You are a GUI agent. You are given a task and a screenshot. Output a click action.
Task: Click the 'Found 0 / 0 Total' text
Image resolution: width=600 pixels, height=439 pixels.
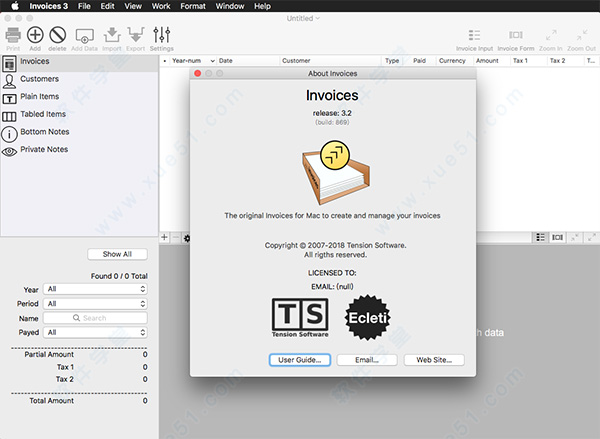click(x=119, y=276)
